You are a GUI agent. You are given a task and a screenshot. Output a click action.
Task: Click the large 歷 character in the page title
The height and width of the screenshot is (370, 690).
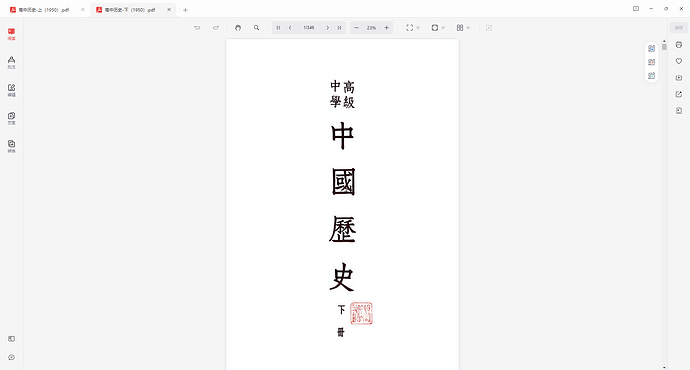coord(342,229)
